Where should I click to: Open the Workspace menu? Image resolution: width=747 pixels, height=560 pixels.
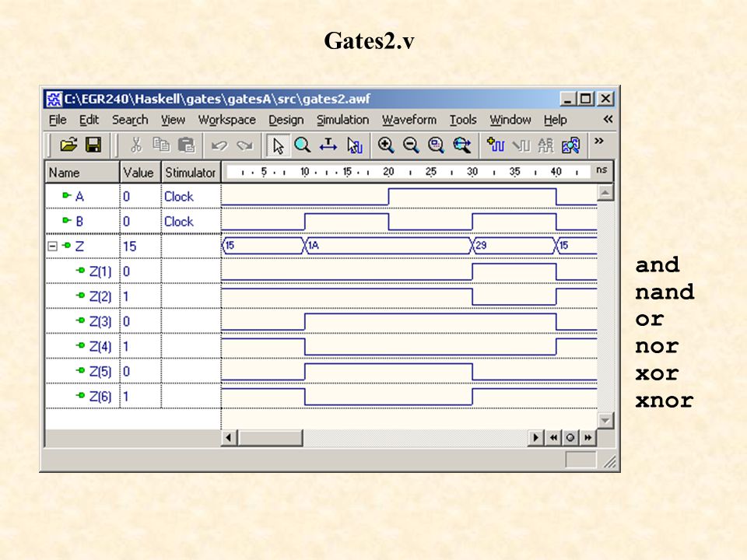[x=226, y=120]
